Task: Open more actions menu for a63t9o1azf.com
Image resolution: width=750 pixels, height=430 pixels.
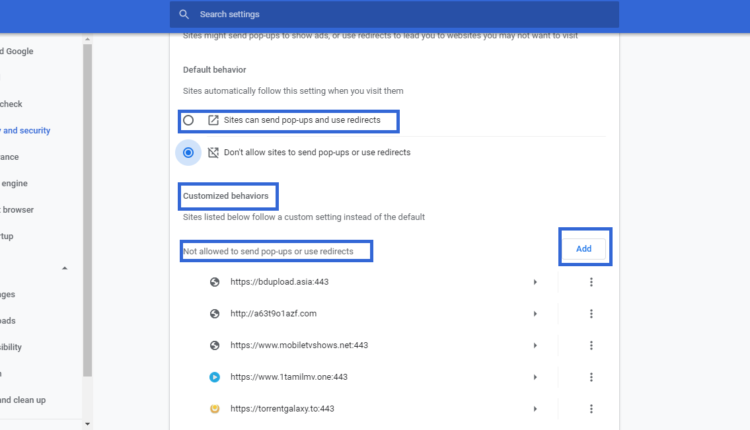Action: [591, 314]
